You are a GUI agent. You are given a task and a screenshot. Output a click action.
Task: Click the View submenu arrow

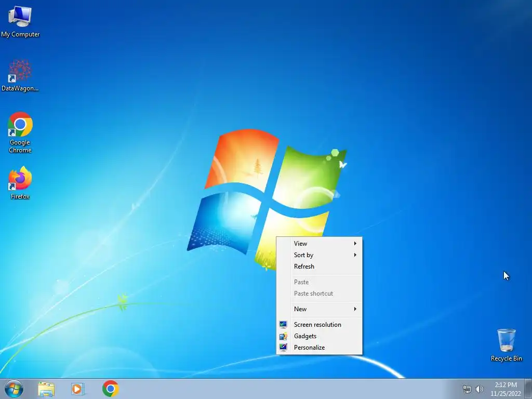coord(355,243)
